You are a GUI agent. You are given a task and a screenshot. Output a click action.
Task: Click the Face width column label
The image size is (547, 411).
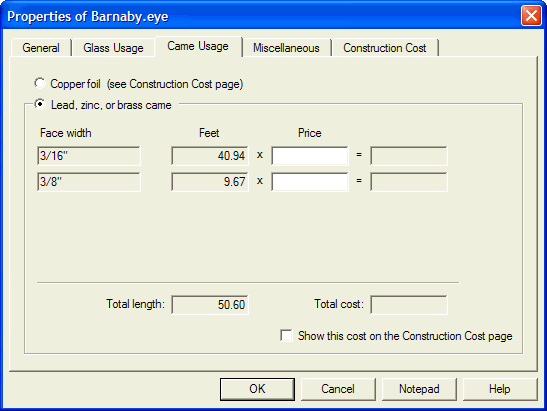tap(66, 133)
